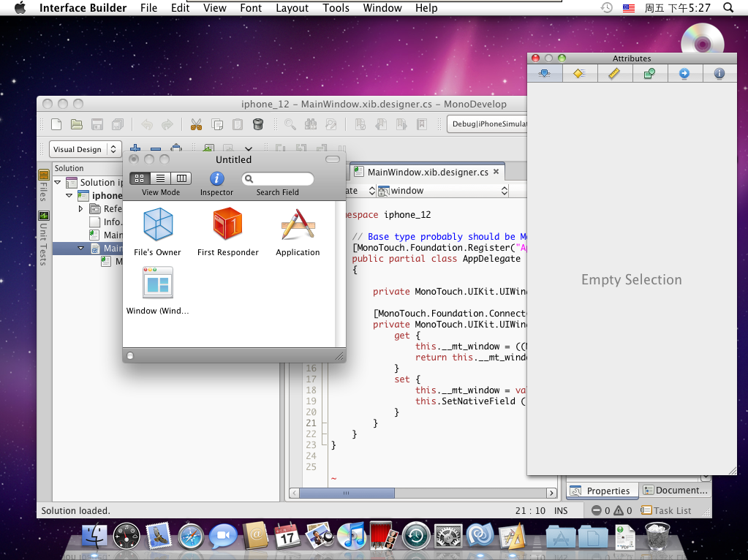This screenshot has height=560, width=748.
Task: Open Spotlight search in the menu bar
Action: click(x=728, y=8)
